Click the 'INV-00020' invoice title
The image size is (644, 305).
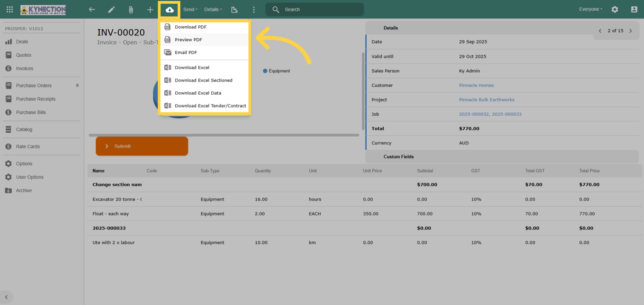click(x=121, y=32)
